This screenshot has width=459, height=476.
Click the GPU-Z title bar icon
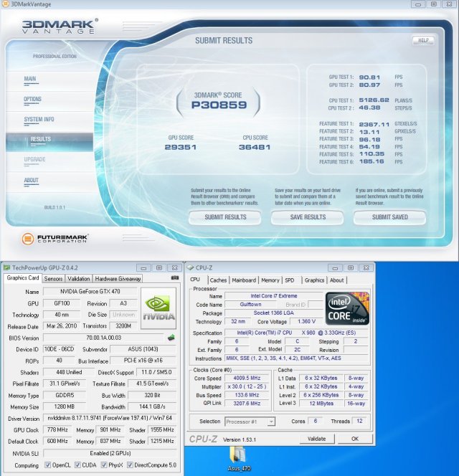tap(6, 268)
